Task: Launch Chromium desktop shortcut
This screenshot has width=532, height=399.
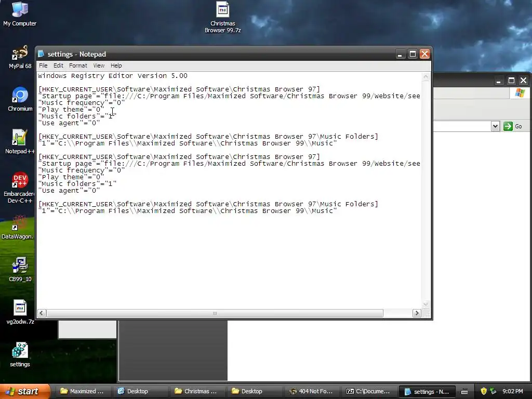Action: 20,99
